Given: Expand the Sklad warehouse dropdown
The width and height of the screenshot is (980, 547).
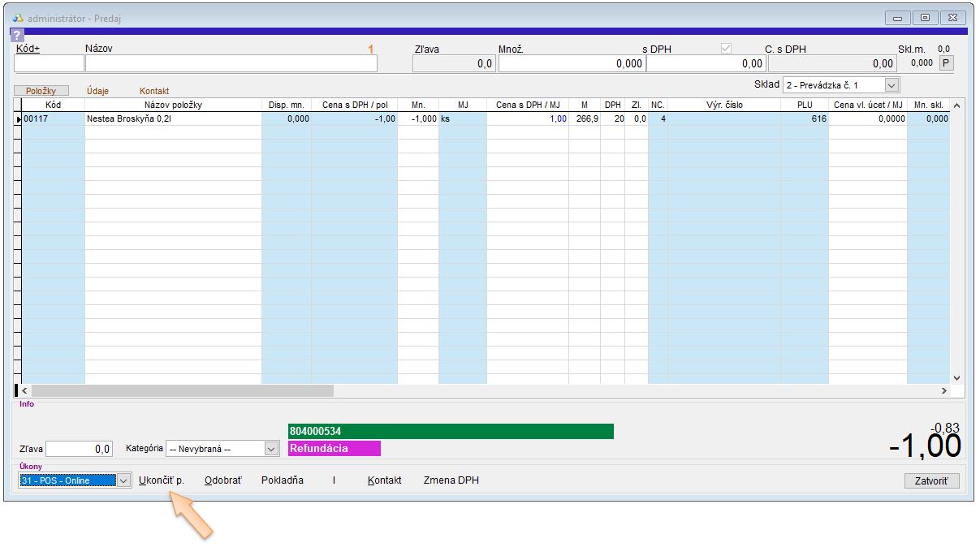Looking at the screenshot, I should pyautogui.click(x=891, y=85).
